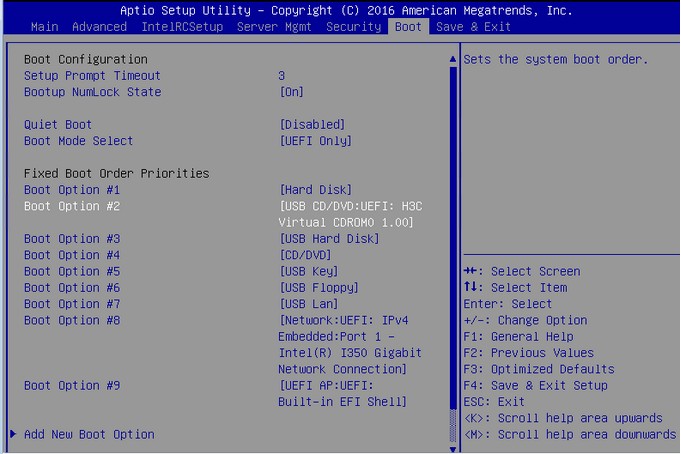
Task: Click the scroll down arrow of settings list
Action: pyautogui.click(x=453, y=449)
